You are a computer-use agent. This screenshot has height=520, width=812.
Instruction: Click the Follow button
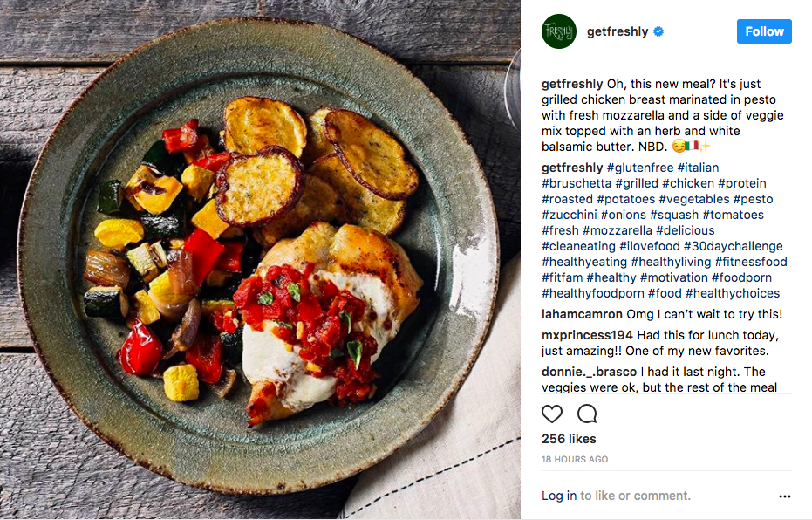pyautogui.click(x=764, y=31)
